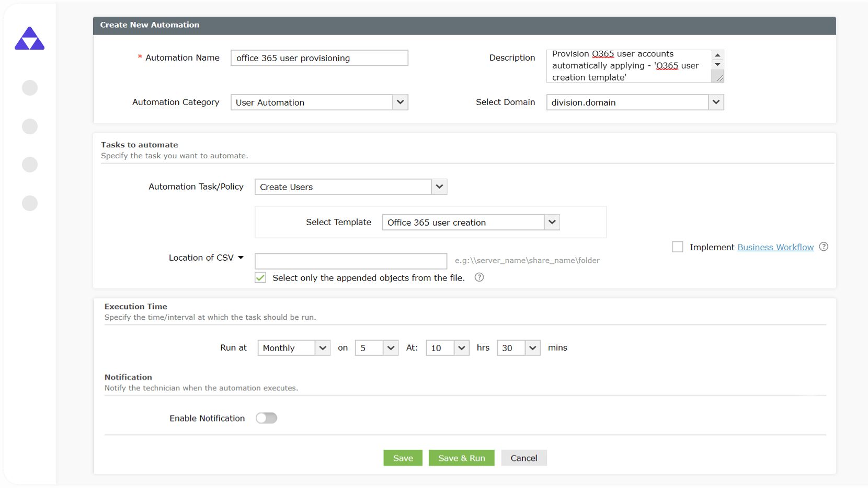Follow the Business Workflow link
The image size is (868, 488).
(x=775, y=247)
